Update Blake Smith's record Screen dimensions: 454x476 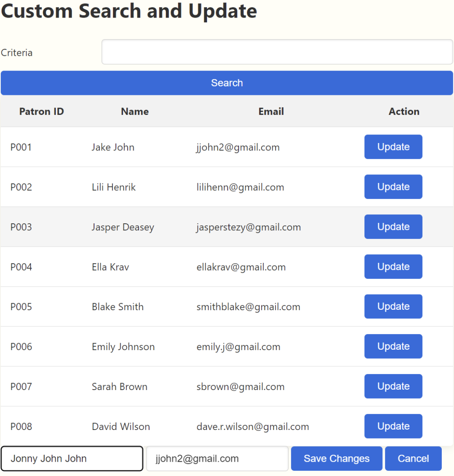[393, 306]
